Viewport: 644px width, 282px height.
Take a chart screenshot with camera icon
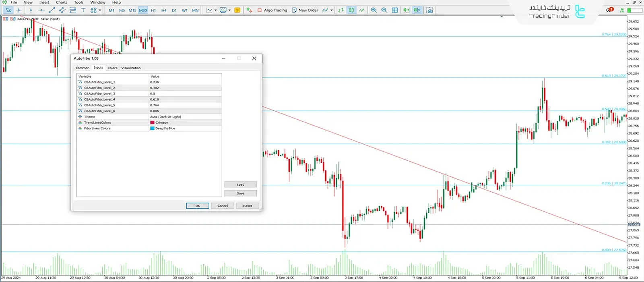[x=429, y=10]
